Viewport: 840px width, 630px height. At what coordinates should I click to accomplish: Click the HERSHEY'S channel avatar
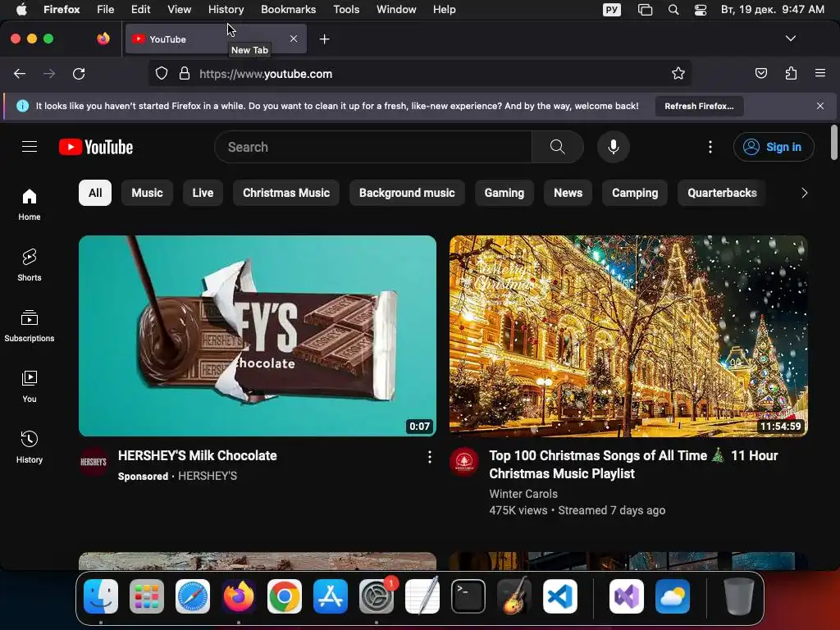[x=94, y=462]
